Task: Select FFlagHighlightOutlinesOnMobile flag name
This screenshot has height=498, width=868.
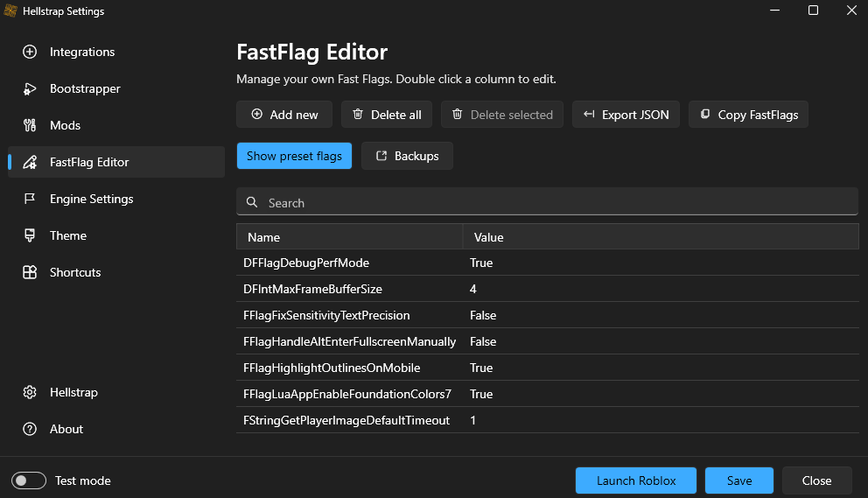Action: [332, 368]
